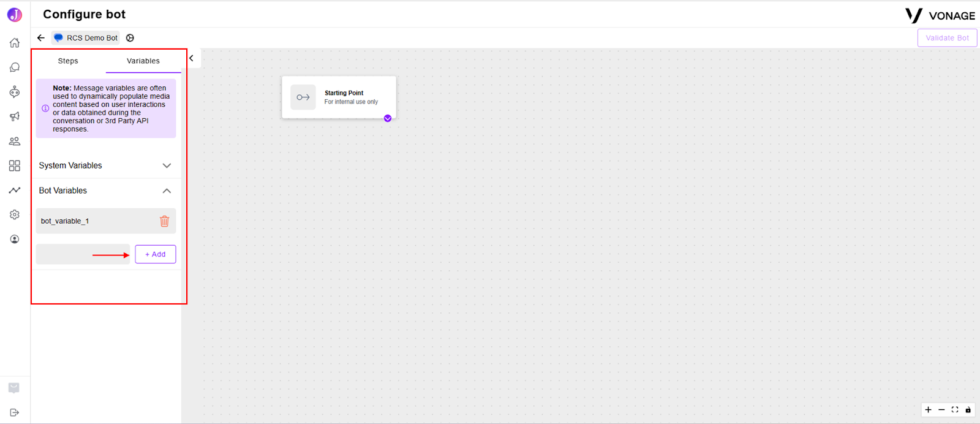Image resolution: width=980 pixels, height=424 pixels.
Task: Click the purple J app logo
Action: (15, 15)
